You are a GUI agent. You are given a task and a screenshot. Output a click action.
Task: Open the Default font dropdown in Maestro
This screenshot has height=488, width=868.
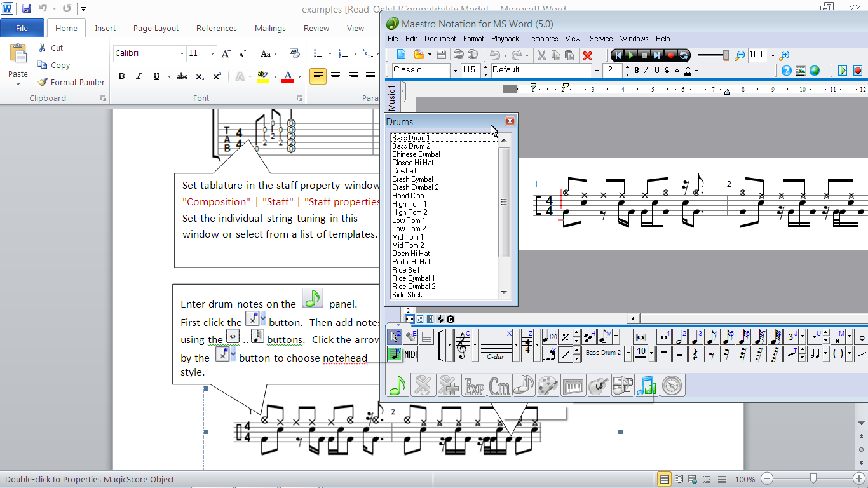coord(597,70)
